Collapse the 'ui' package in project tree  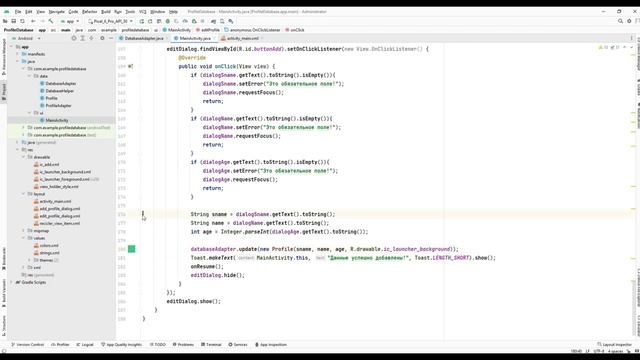point(29,113)
